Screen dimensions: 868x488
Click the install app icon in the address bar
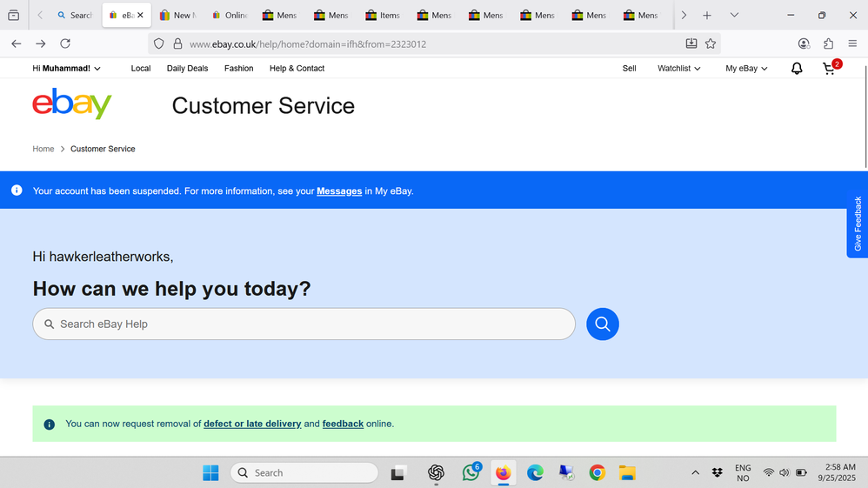click(691, 43)
